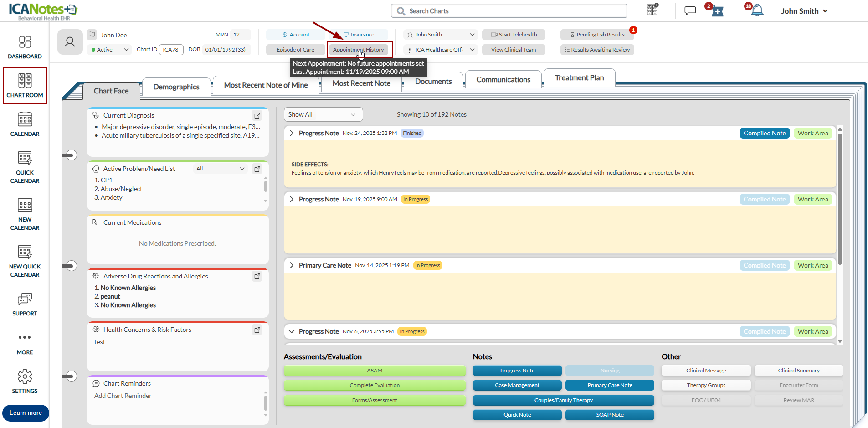Viewport: 868px width, 428px height.
Task: Pop out Adverse Drug Reactions and Allergies
Action: pyautogui.click(x=257, y=276)
